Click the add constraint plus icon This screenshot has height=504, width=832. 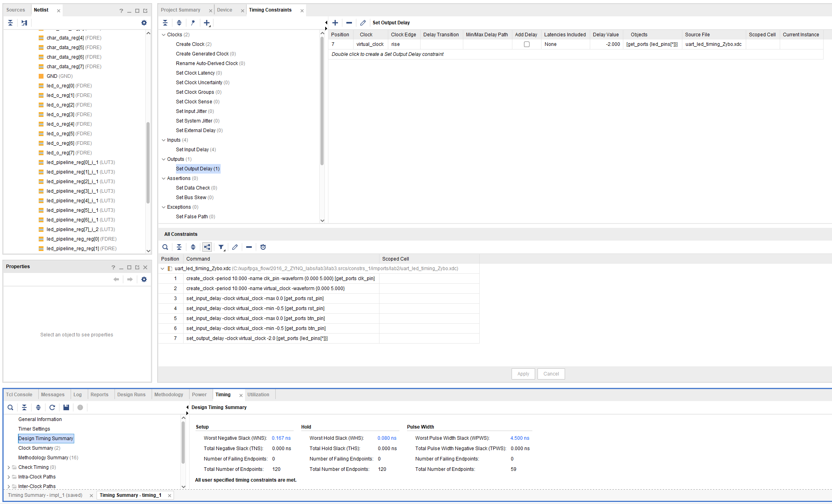[x=335, y=23]
